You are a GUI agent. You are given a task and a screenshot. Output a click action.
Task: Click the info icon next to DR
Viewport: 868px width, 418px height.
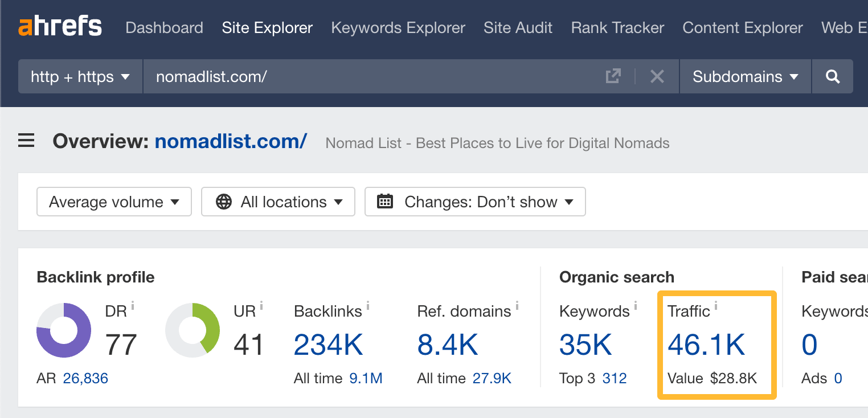click(133, 305)
